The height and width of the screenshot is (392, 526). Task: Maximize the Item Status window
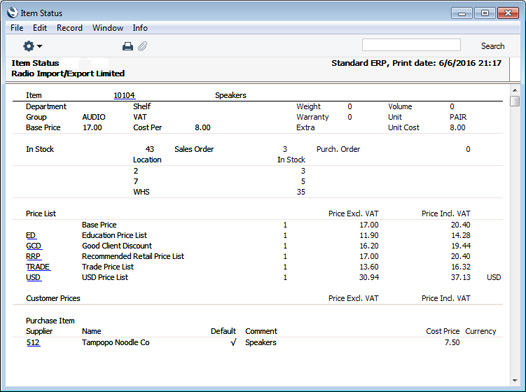tap(485, 13)
